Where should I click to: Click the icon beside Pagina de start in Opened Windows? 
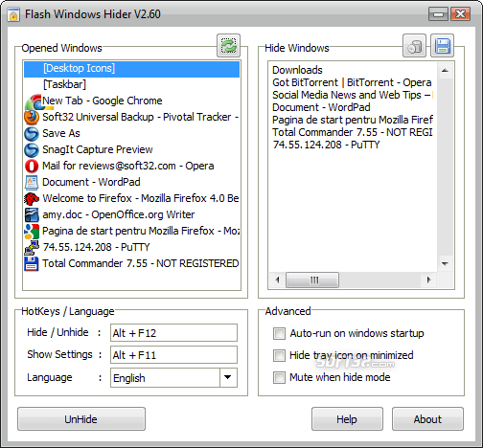(x=32, y=231)
